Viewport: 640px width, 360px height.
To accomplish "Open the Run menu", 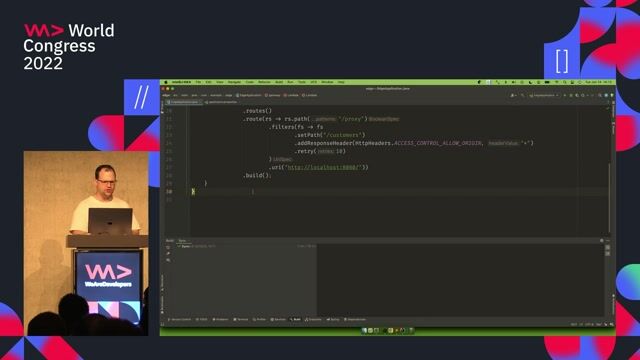I will (x=290, y=82).
